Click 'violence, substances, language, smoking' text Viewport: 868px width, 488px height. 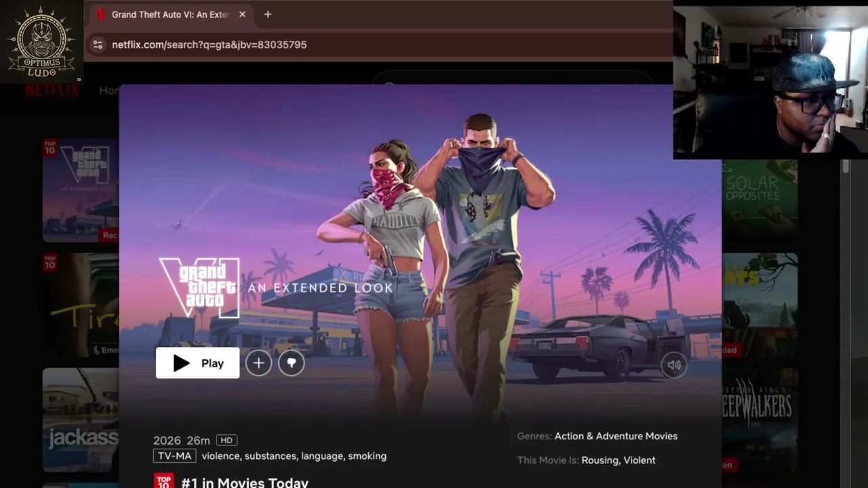point(294,456)
